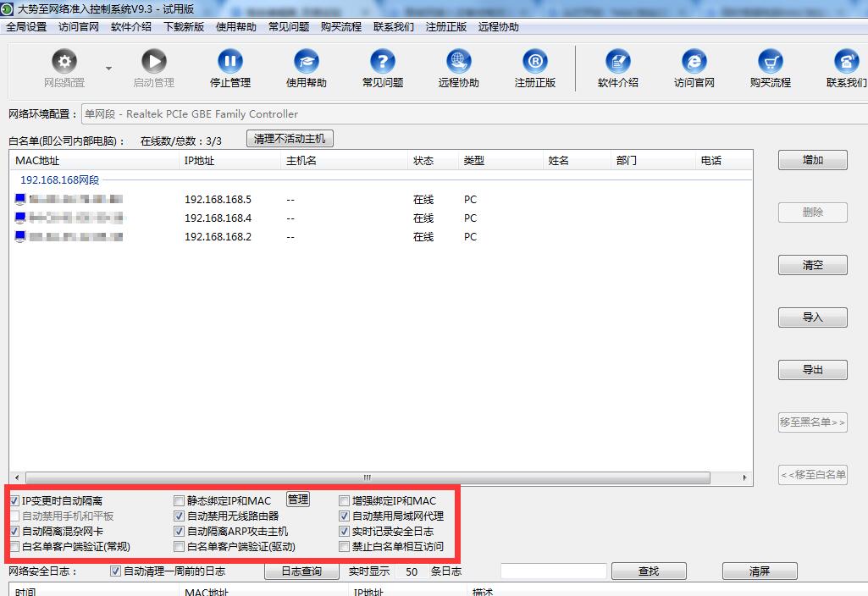The width and height of the screenshot is (868, 596).
Task: Toggle 自动禁用局域网代理 checkbox
Action: click(x=344, y=516)
